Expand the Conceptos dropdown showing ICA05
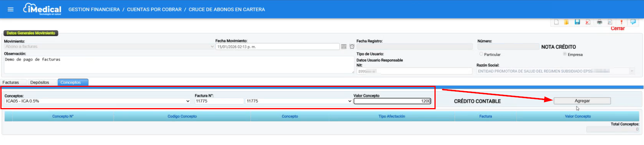 point(97,101)
